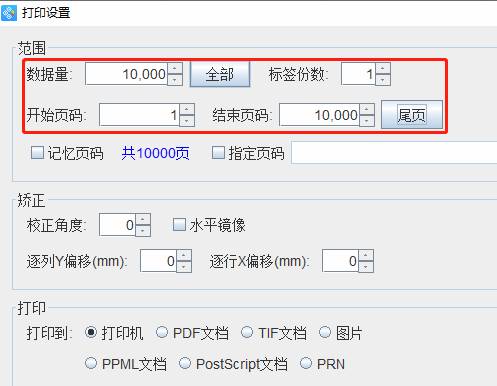Screen dimensions: 497x386
Task: Focus the 逐列Y偏移(mm) input field
Action: coord(158,261)
